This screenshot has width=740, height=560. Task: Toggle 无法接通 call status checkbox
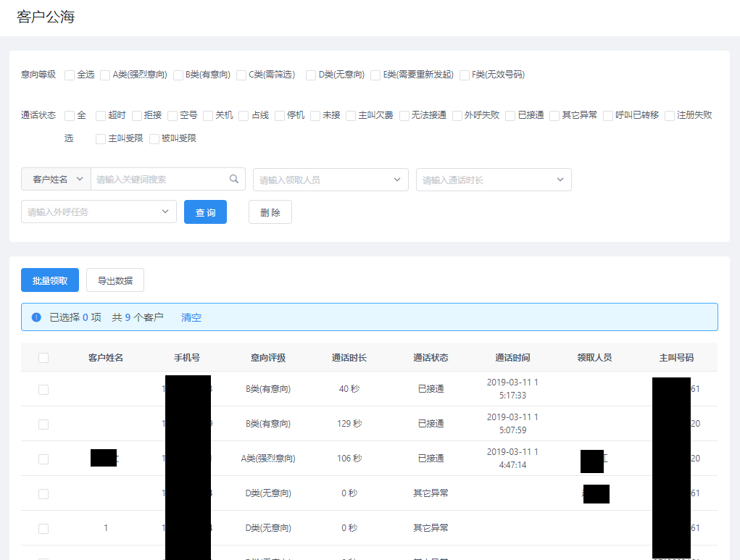coord(404,116)
